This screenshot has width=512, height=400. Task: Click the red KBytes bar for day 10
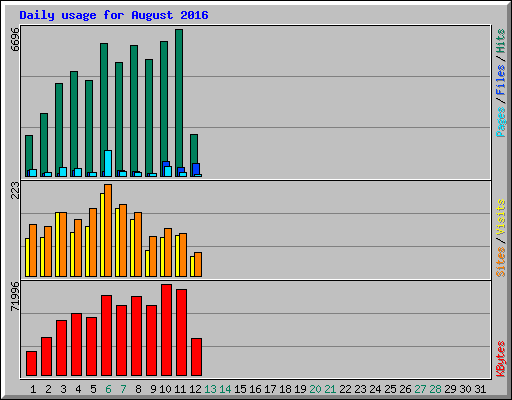coord(166,330)
